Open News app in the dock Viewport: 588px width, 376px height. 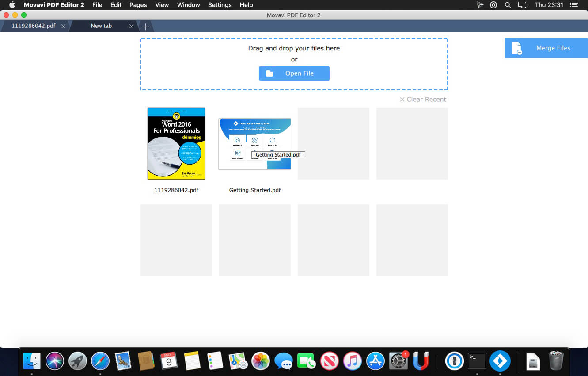pos(329,361)
